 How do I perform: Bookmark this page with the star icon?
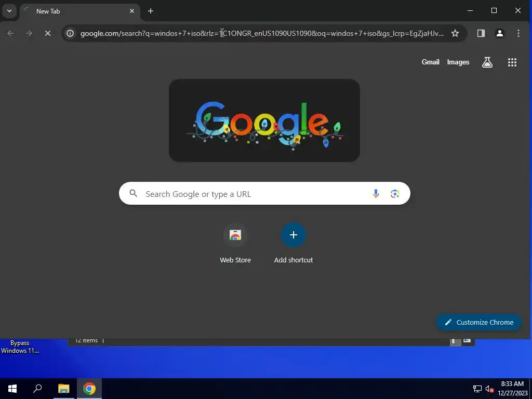click(455, 33)
